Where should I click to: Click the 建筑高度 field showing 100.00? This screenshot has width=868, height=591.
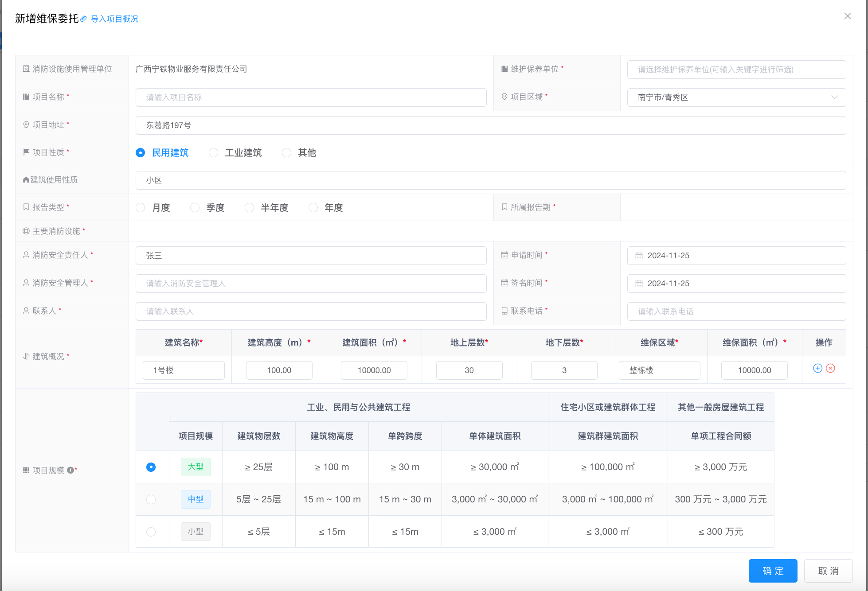[x=279, y=370]
